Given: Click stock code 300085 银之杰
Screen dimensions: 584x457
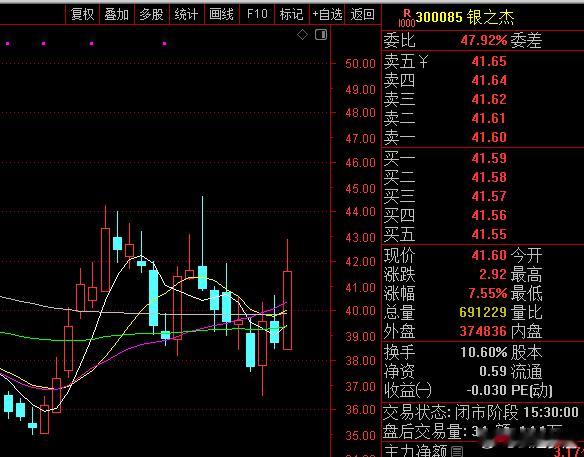Looking at the screenshot, I should 464,18.
